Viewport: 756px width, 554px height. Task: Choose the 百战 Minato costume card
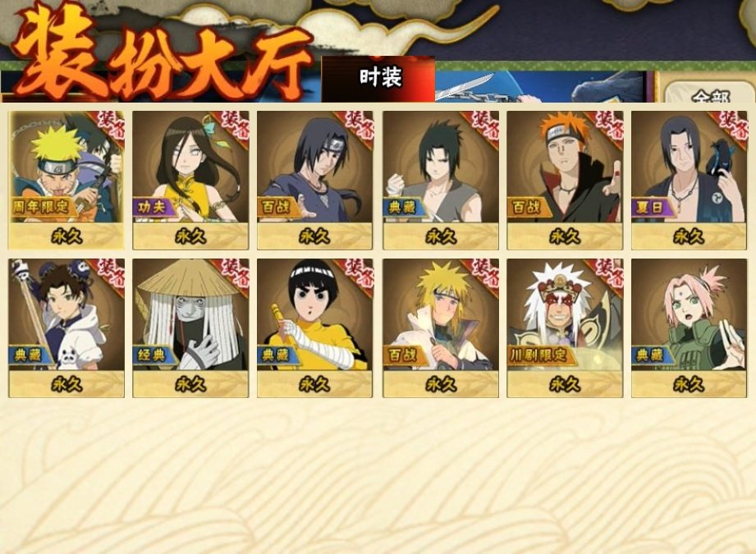pyautogui.click(x=441, y=327)
